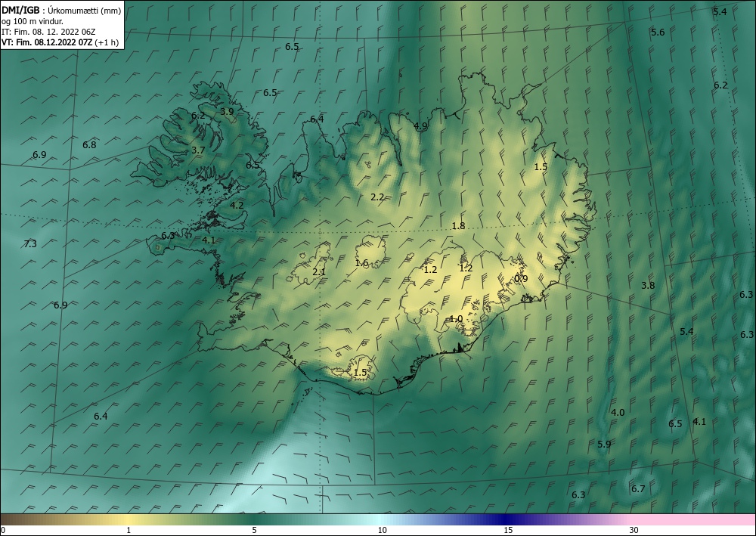The height and width of the screenshot is (536, 756).
Task: Click the 1.0 value label
Action: click(456, 319)
